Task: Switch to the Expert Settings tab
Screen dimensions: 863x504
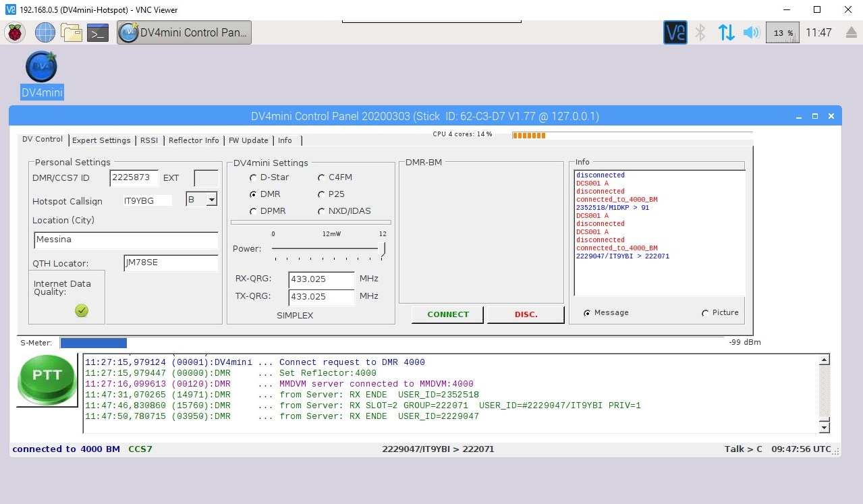Action: click(101, 140)
